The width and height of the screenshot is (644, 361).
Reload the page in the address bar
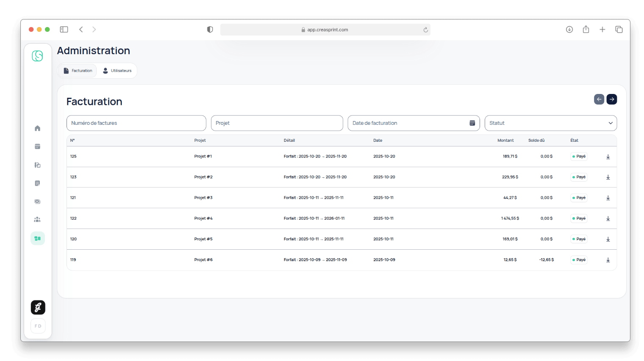[x=425, y=30]
